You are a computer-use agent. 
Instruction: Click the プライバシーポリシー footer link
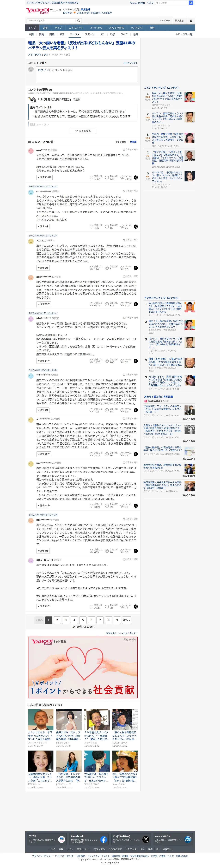click(42, 856)
